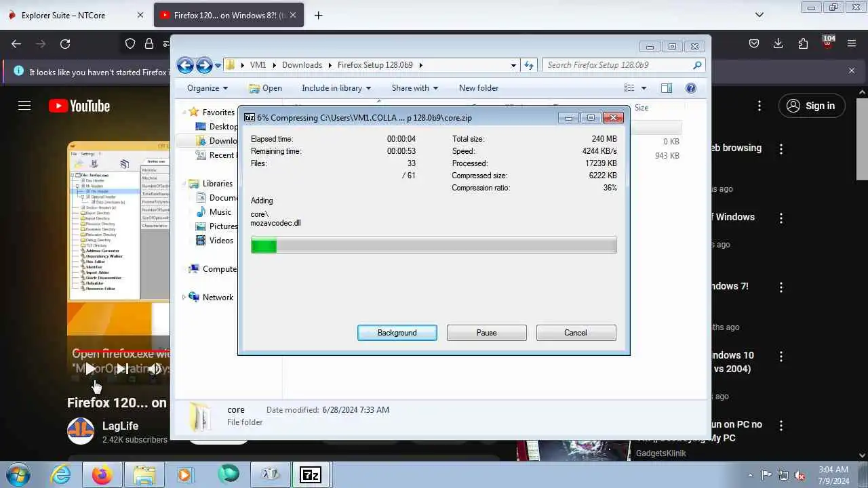Expand the Explorer address bar history dropdown
868x488 pixels.
[x=513, y=65]
